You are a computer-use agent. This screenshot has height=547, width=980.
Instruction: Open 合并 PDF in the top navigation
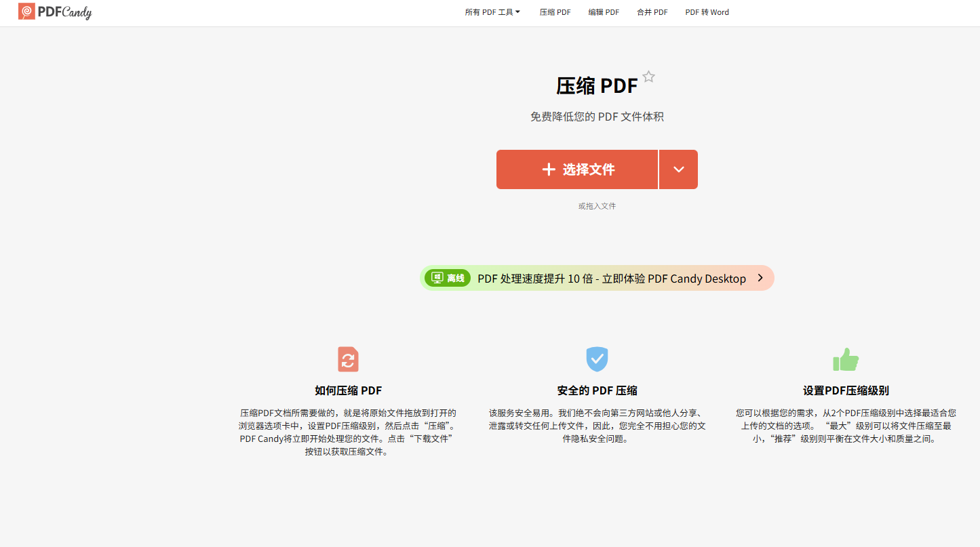652,12
